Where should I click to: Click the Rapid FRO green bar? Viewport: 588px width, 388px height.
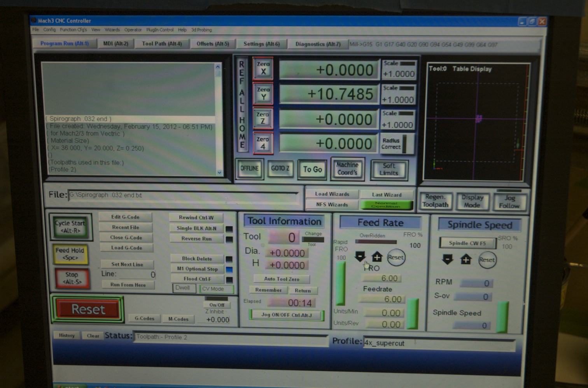point(341,283)
